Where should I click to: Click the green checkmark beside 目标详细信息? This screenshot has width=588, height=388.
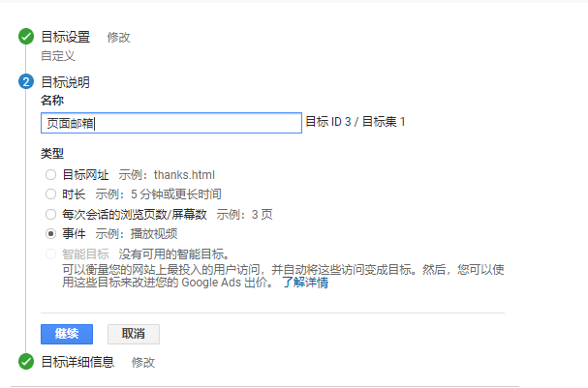[x=26, y=362]
